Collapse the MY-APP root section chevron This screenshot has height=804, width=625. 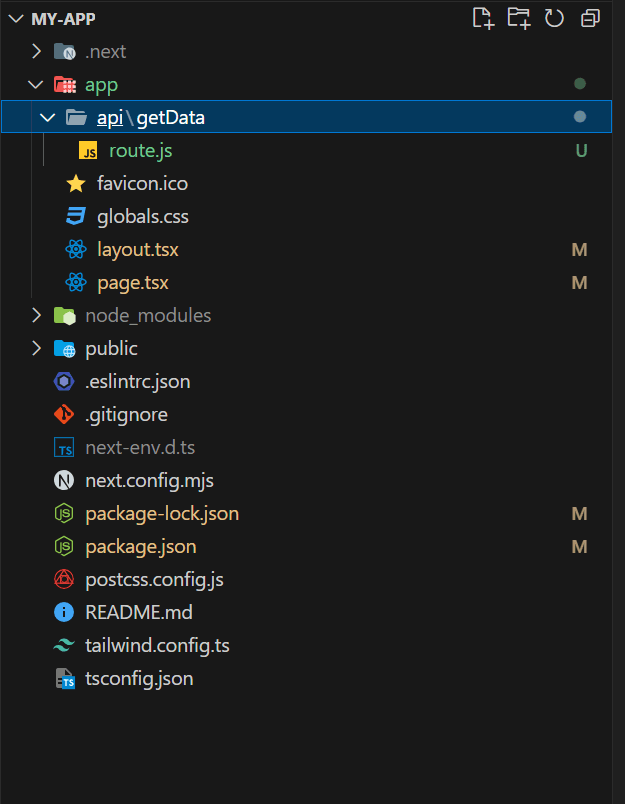pyautogui.click(x=16, y=19)
